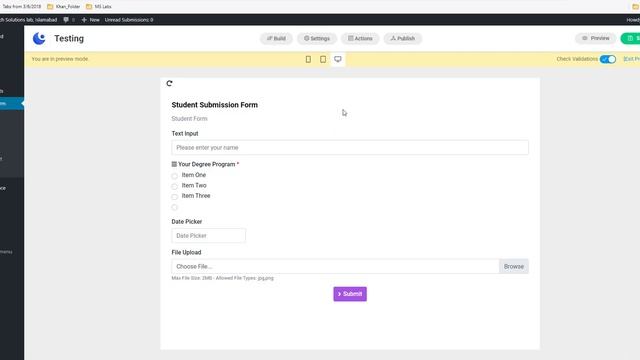Click the Solutions lab Islamabad site name
Viewport: 640px width, 360px height.
click(x=29, y=20)
